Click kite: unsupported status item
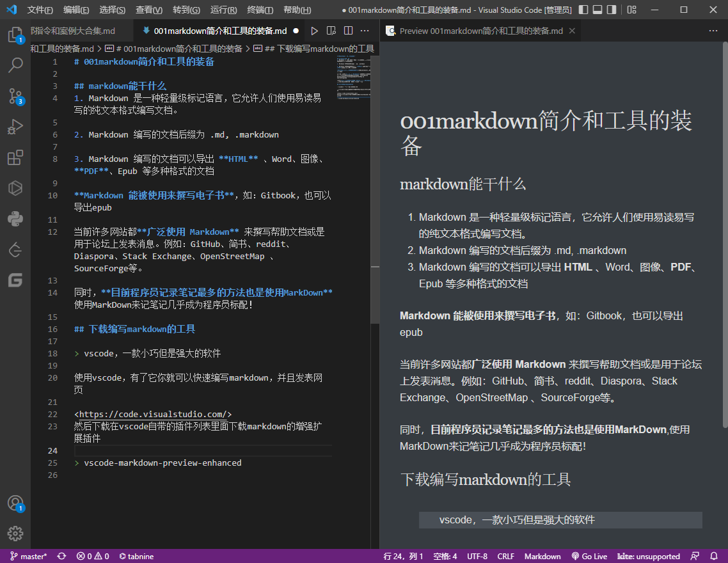 649,556
